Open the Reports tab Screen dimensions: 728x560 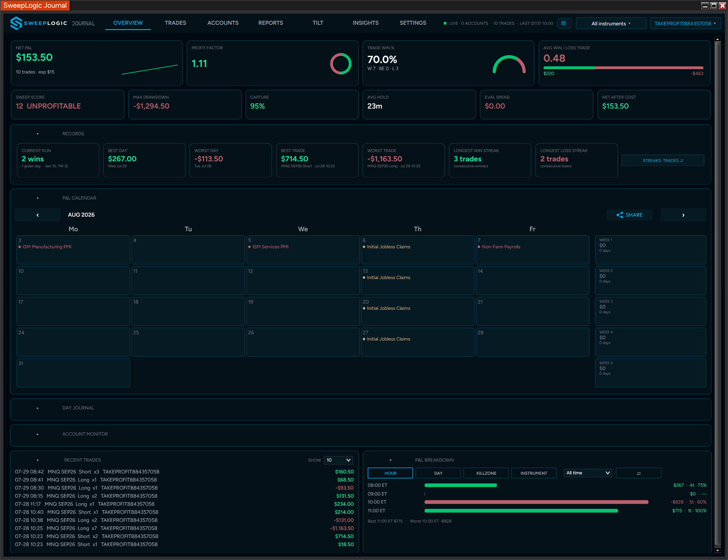click(x=271, y=23)
